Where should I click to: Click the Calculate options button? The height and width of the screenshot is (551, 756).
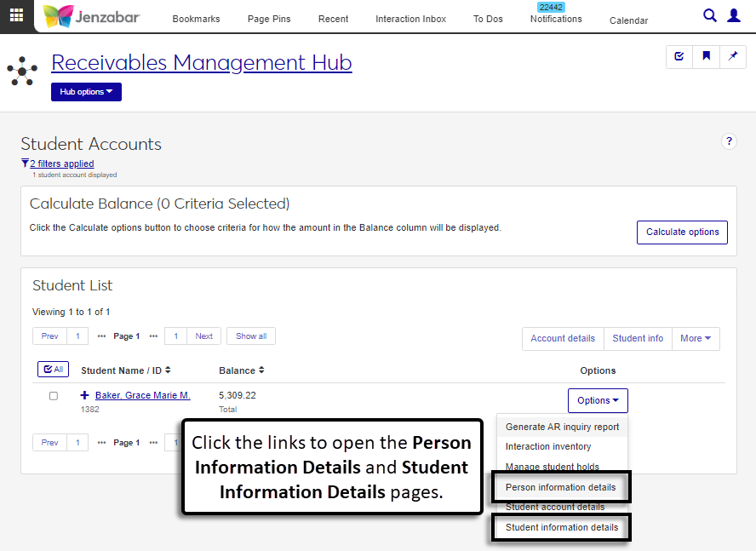point(682,232)
